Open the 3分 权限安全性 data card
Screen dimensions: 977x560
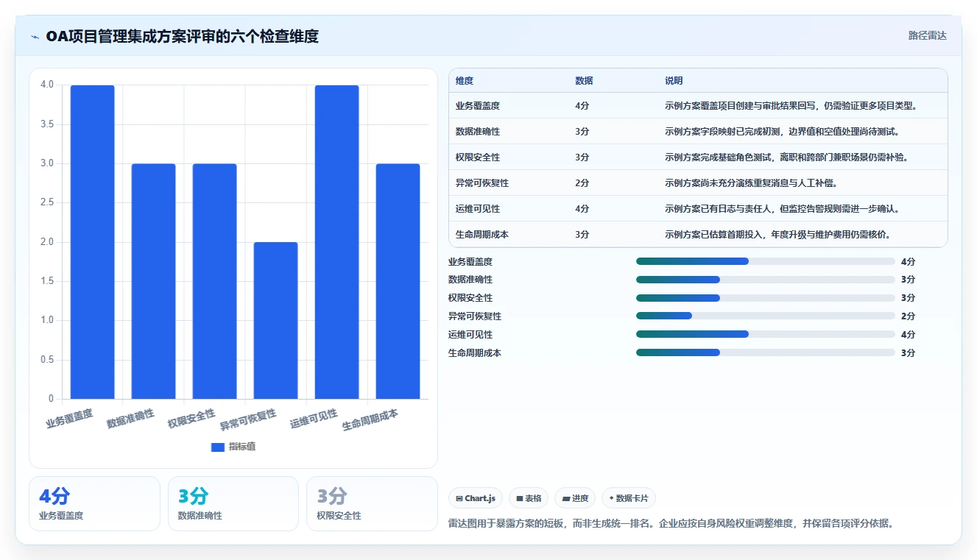[x=373, y=503]
